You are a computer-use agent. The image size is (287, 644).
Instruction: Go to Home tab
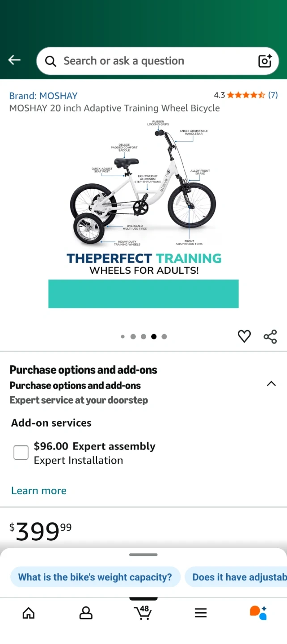click(29, 613)
